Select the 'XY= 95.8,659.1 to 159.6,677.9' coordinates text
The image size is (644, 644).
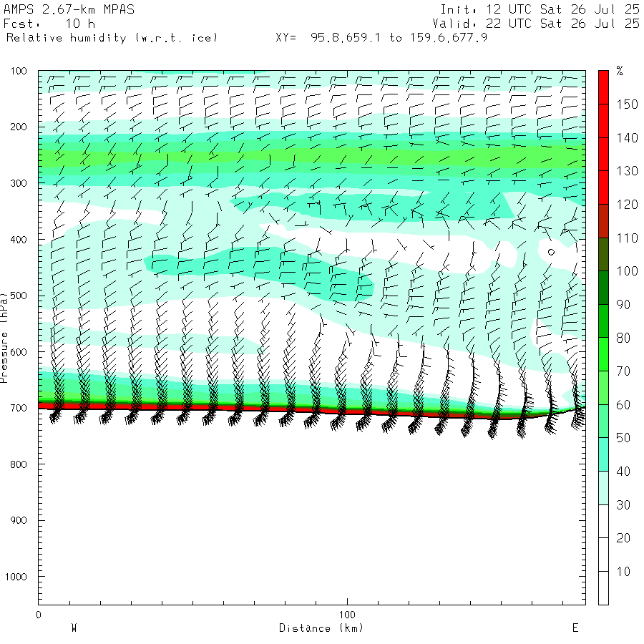(381, 38)
